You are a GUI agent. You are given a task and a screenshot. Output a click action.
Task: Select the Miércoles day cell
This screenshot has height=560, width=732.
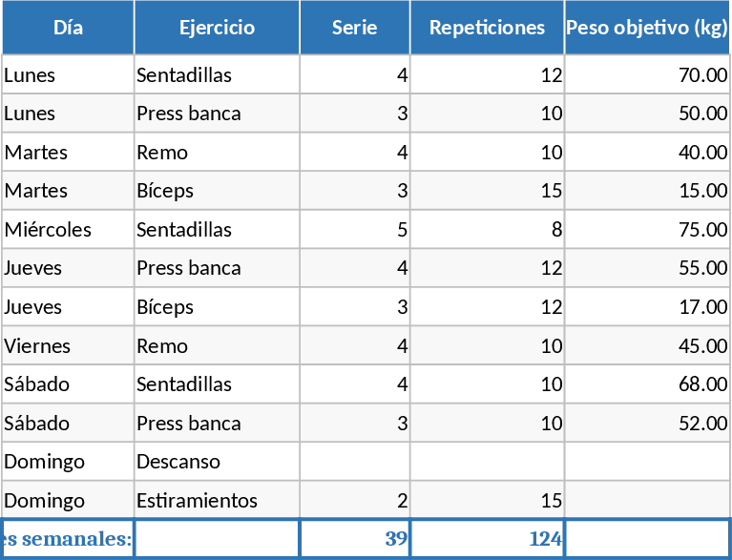coord(68,230)
